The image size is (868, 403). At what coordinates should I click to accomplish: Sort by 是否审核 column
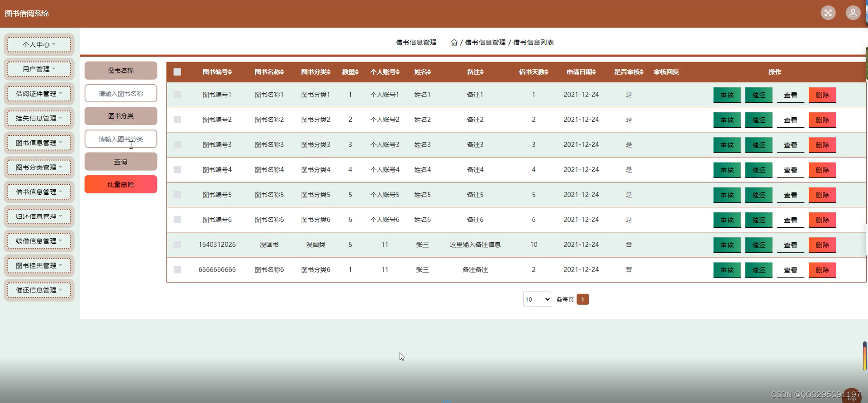coord(641,72)
